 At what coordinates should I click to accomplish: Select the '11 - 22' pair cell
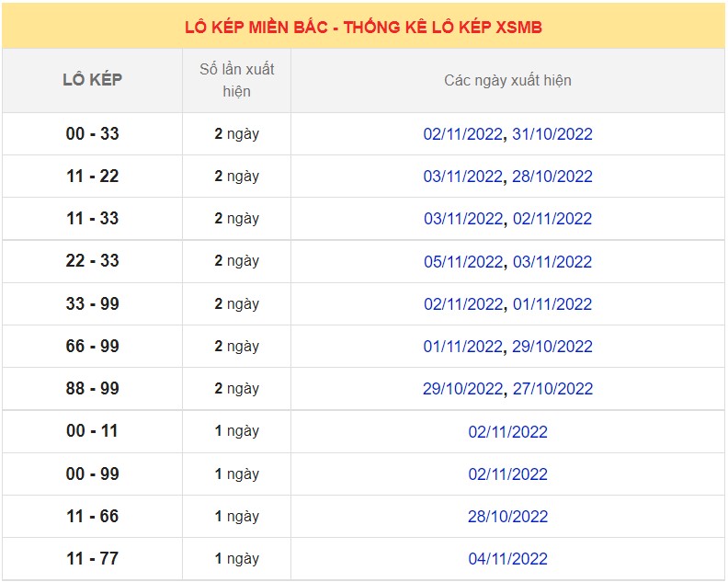[x=93, y=176]
